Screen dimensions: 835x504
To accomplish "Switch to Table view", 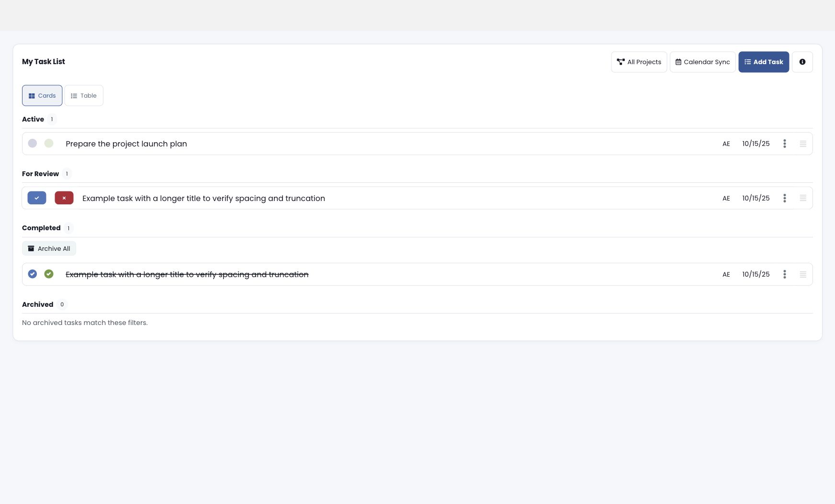I will pyautogui.click(x=84, y=95).
